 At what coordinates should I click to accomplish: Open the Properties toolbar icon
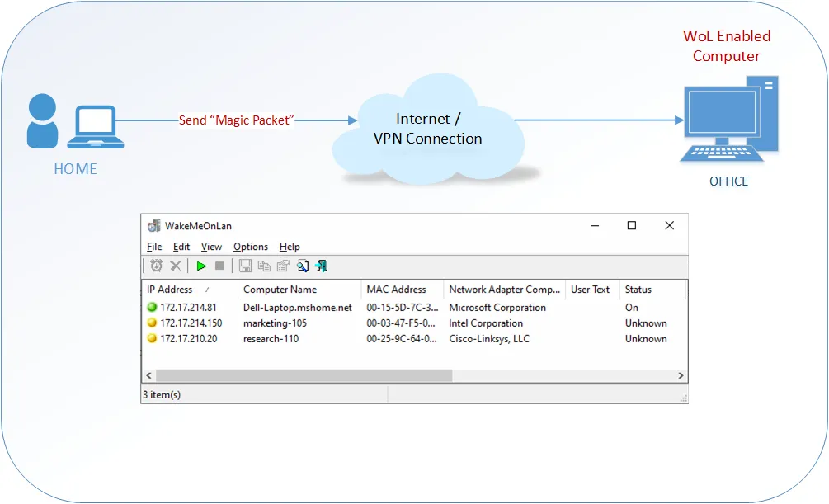pyautogui.click(x=284, y=266)
